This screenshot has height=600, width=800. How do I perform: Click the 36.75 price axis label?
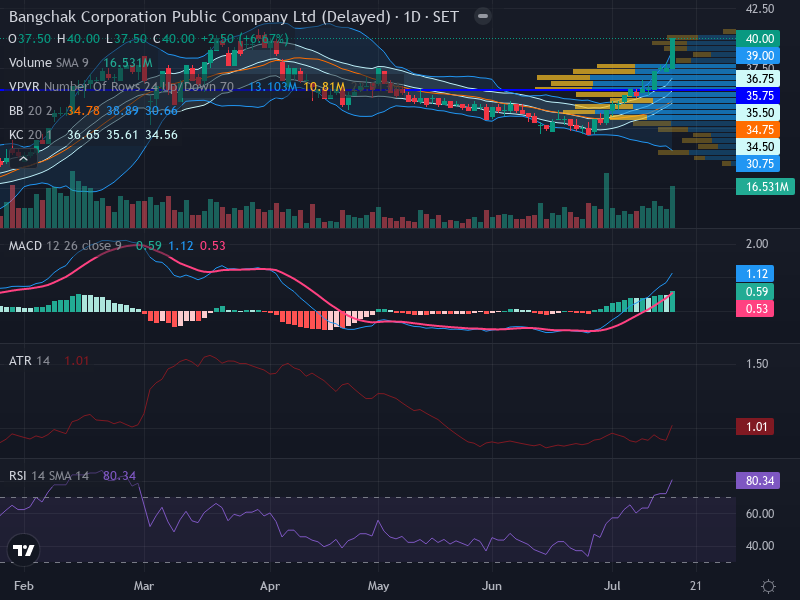[x=758, y=79]
